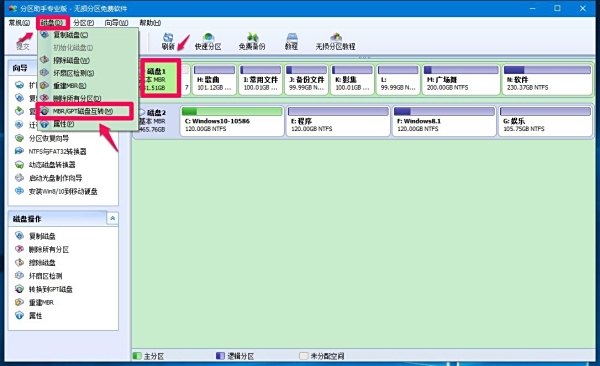Screen dimensions: 600x366
Task: Collapse the 磁盘操作 panel chevron
Action: [112, 218]
